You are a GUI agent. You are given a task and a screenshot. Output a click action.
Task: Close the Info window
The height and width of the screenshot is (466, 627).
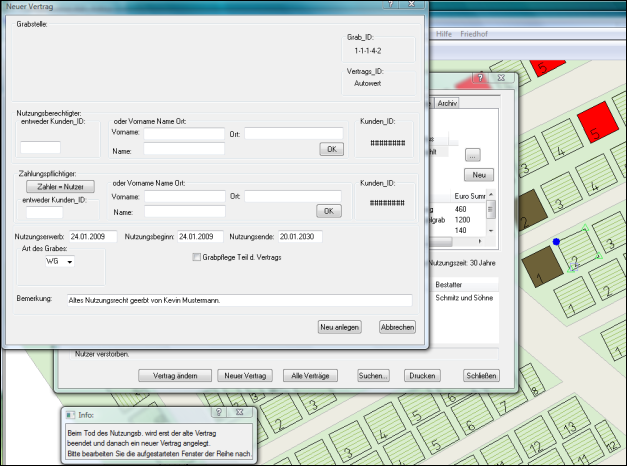(240, 412)
